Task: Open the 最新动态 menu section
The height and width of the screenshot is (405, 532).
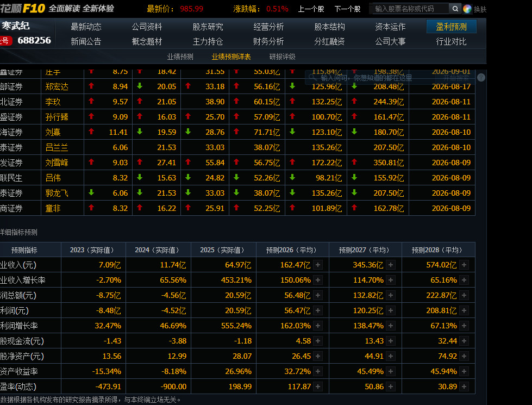Action: [x=86, y=27]
